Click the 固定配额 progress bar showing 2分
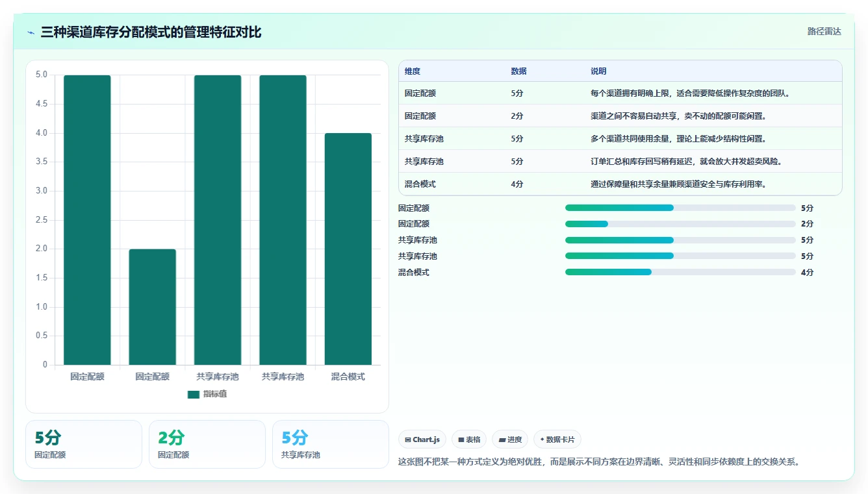The width and height of the screenshot is (868, 494). click(x=680, y=224)
